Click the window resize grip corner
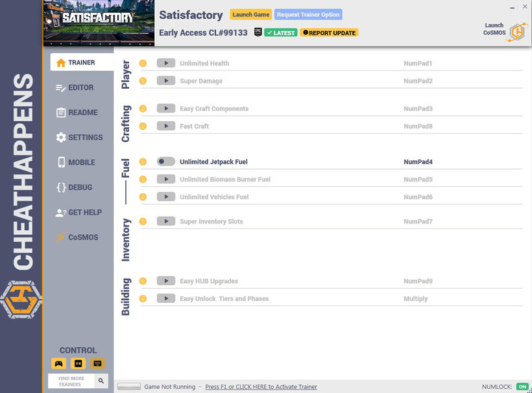 [x=529, y=390]
